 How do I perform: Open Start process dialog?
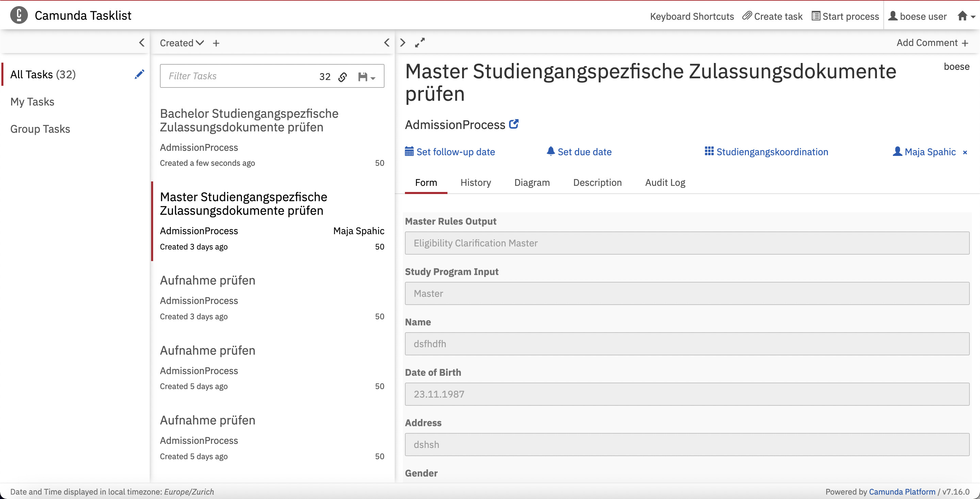pos(845,16)
